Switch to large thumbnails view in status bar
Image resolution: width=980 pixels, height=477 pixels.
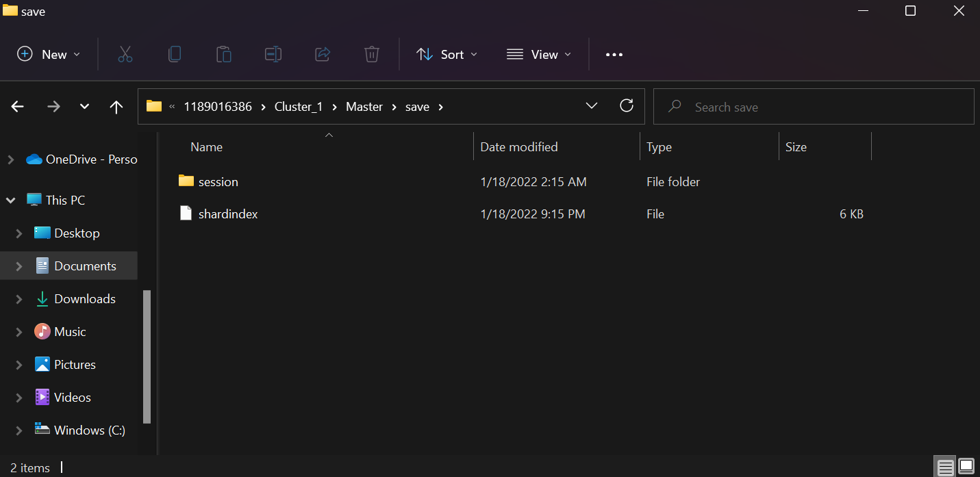click(966, 467)
